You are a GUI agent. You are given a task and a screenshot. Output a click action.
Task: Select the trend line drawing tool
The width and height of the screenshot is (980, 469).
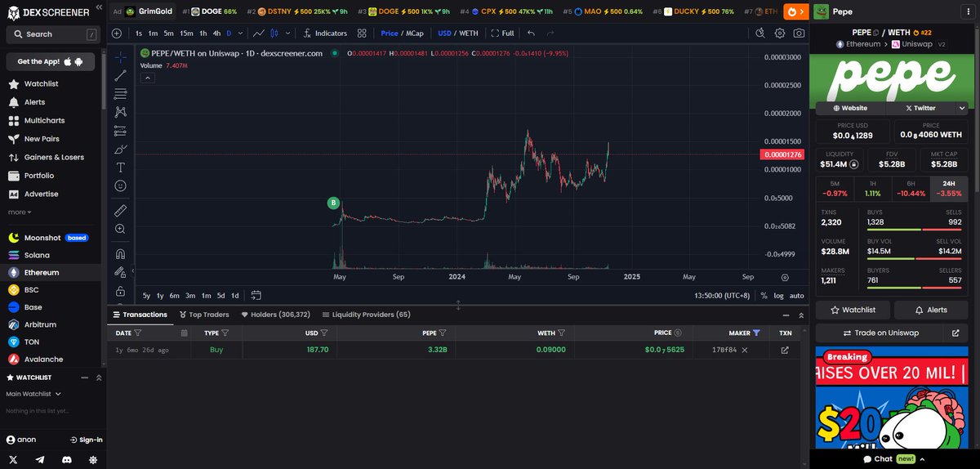pos(120,75)
